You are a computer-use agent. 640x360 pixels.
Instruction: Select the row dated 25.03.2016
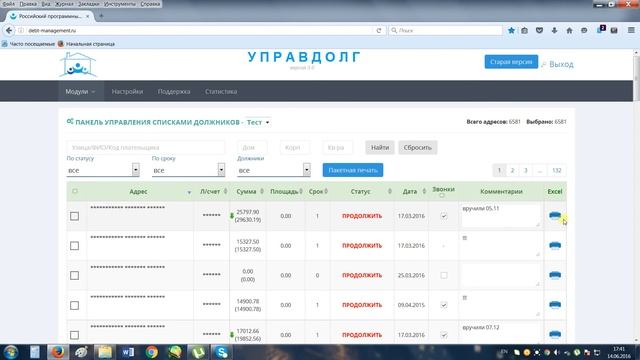click(74, 276)
